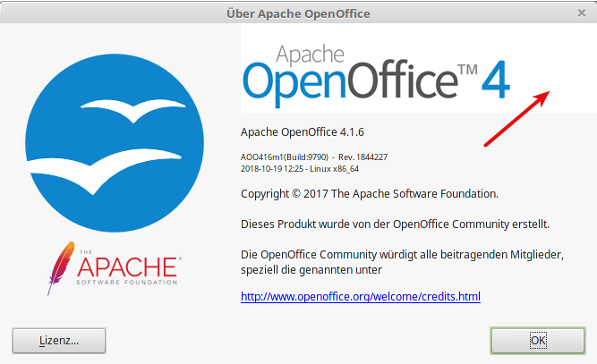The height and width of the screenshot is (364, 597).
Task: Open the Lizenz... license dialog
Action: (59, 340)
